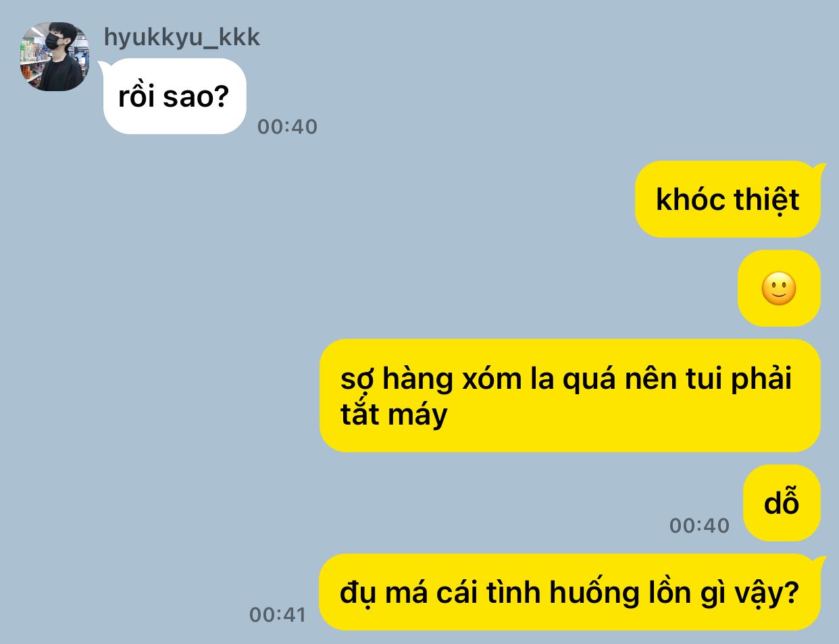Tap the yellow bubble containing the emoji
839x644 pixels.
pyautogui.click(x=779, y=288)
